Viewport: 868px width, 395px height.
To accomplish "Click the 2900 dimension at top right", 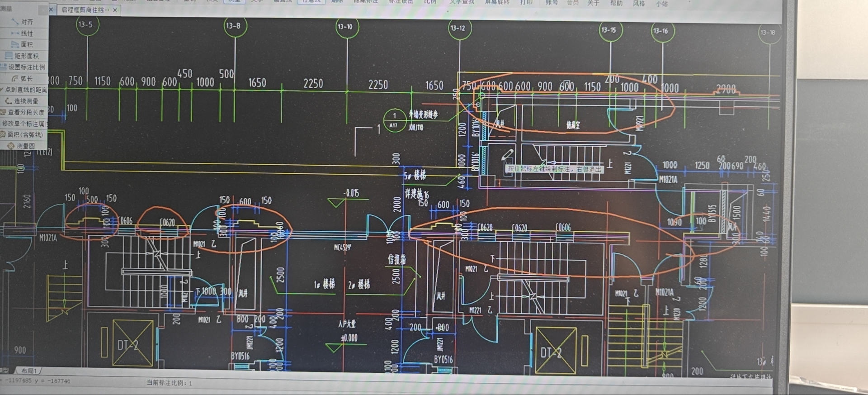I will coord(726,90).
